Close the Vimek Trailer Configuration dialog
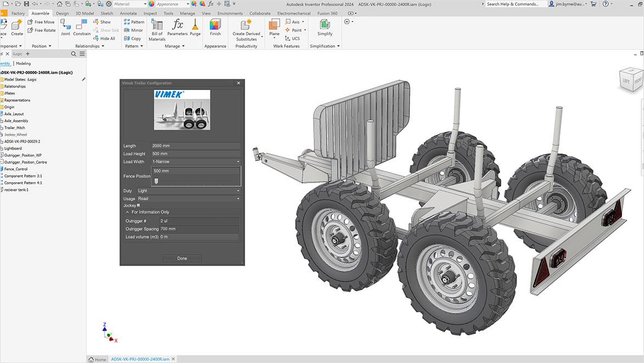This screenshot has width=644, height=363. [238, 83]
